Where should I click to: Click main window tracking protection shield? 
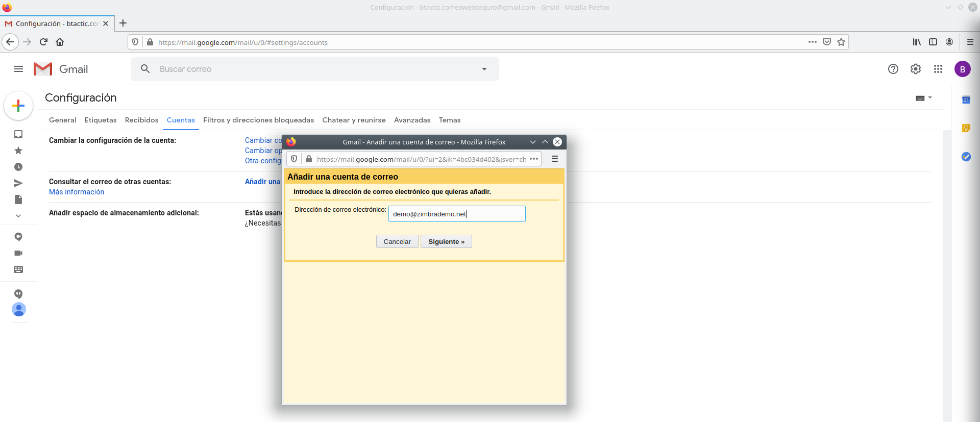click(135, 42)
